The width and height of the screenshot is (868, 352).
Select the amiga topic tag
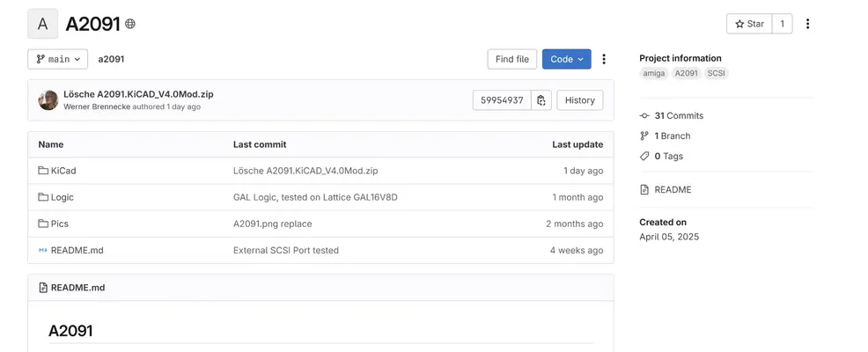point(654,73)
